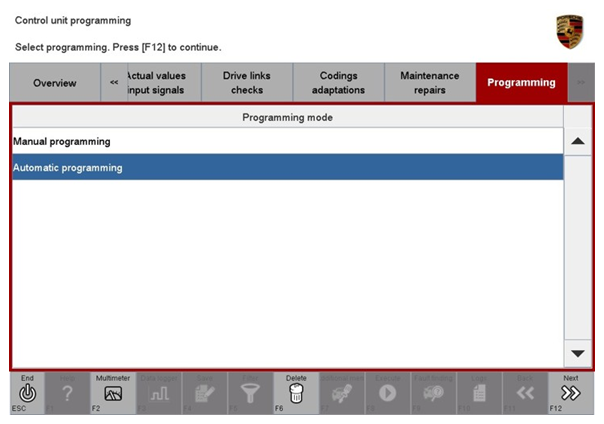This screenshot has width=604, height=424.
Task: Click the Back double-arrow icon
Action: pyautogui.click(x=525, y=394)
